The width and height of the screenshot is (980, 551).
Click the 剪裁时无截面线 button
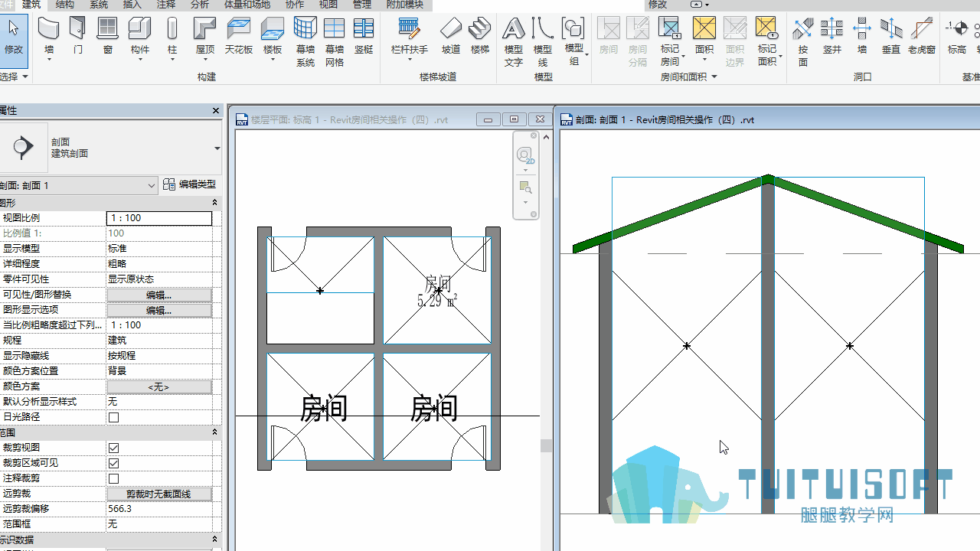[158, 494]
